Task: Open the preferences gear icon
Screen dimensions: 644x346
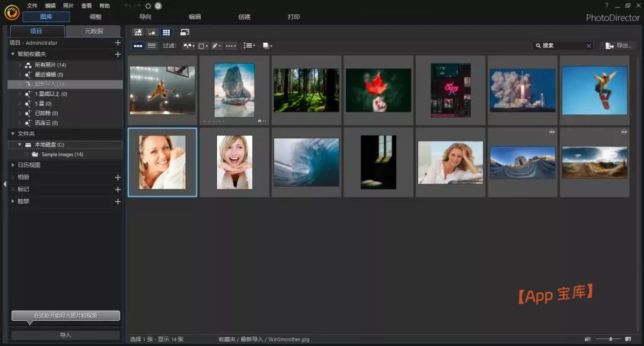Action: pyautogui.click(x=148, y=6)
